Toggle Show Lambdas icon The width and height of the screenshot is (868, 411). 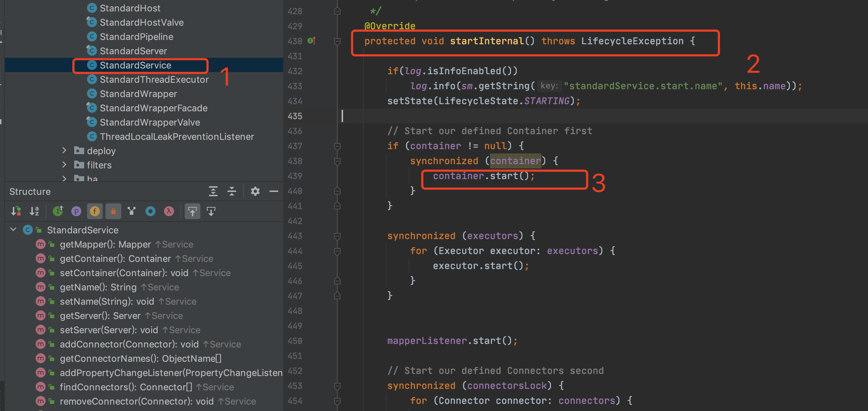[169, 211]
